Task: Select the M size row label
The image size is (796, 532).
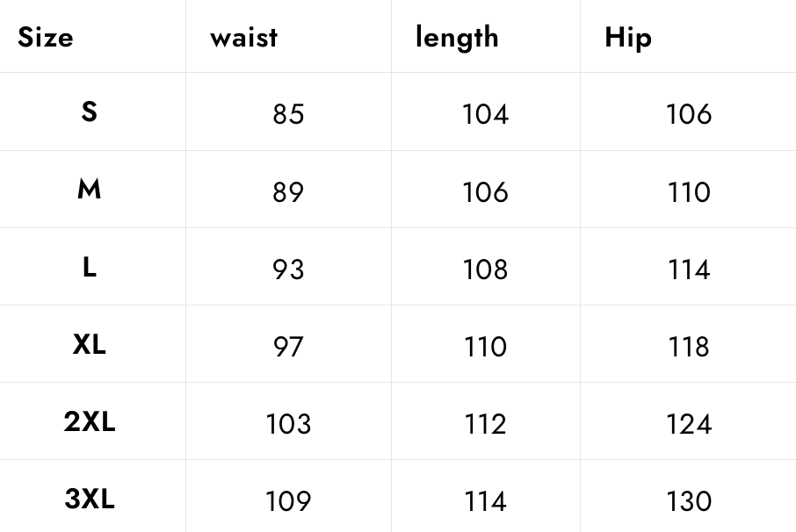Action: point(90,189)
